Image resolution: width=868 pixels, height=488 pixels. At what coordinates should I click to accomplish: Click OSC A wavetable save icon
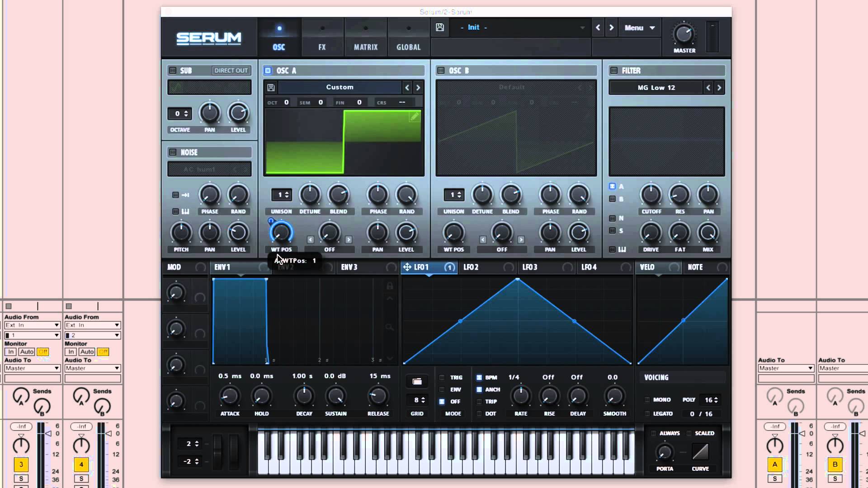click(271, 88)
